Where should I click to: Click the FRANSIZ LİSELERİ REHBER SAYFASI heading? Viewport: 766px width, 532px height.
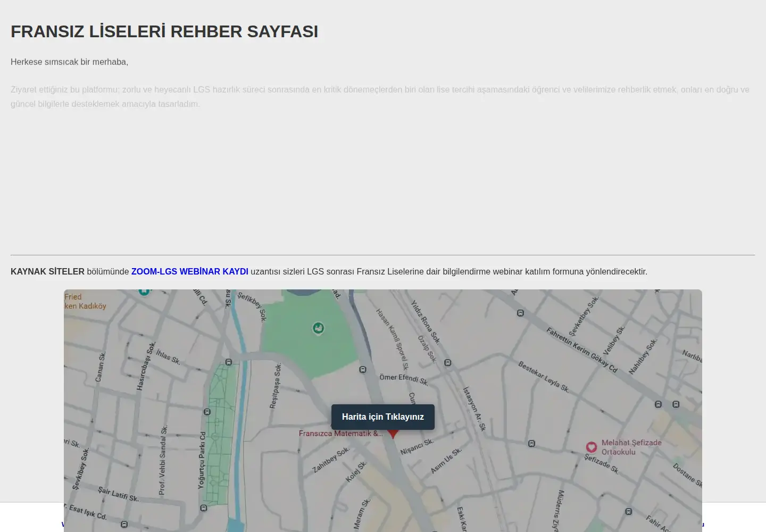164,31
